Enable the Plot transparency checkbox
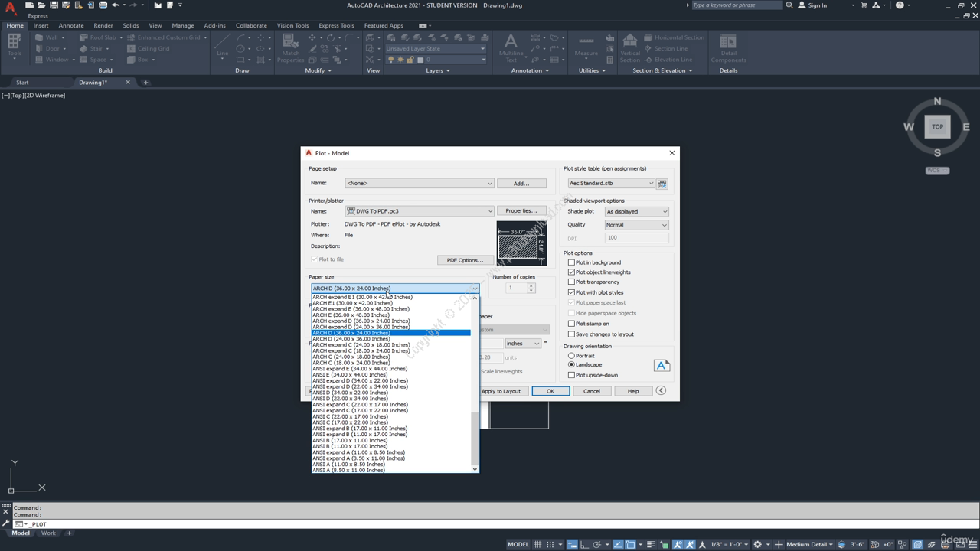 tap(571, 282)
